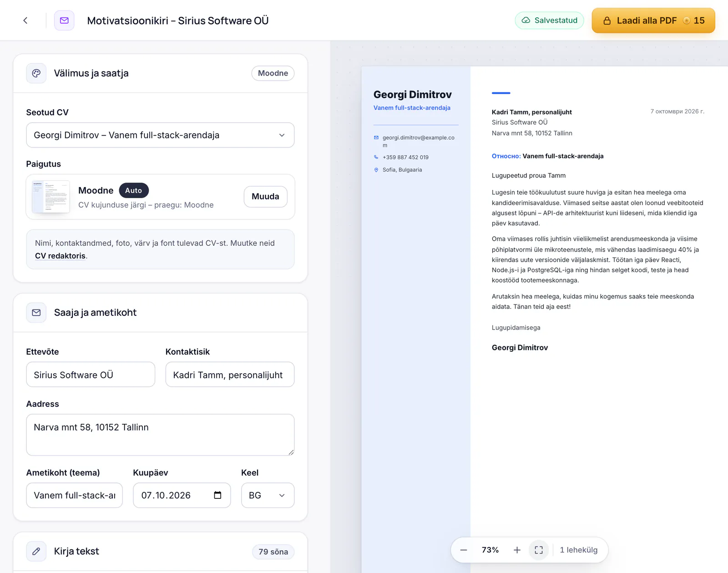Screen dimensions: 728x573
Task: Zoom out the preview with minus icon
Action: [464, 550]
